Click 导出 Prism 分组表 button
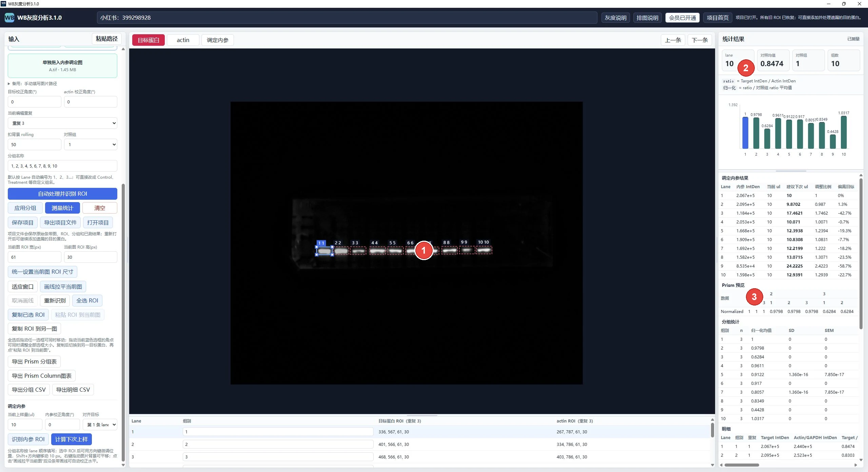The width and height of the screenshot is (868, 472). click(x=34, y=361)
